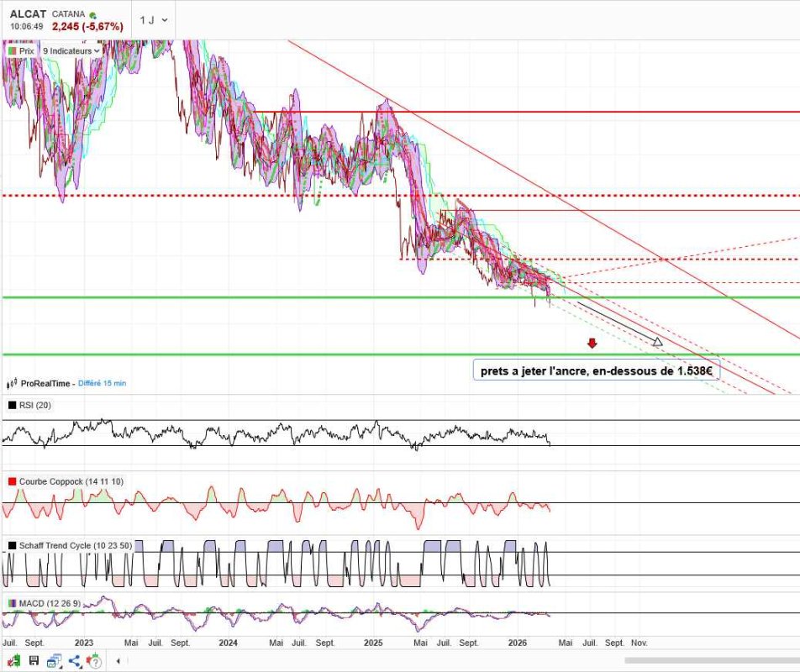Open MACD (12 26 9) indicator label
Viewport: 800px width, 672px height.
tap(50, 604)
